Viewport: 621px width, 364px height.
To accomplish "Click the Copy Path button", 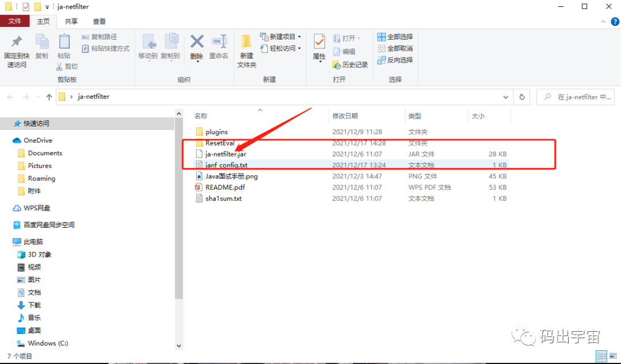I will (99, 37).
